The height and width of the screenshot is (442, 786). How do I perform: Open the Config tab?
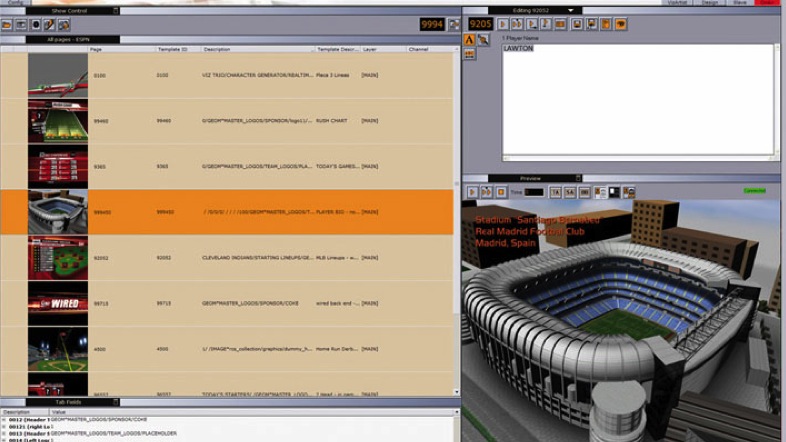tap(15, 3)
